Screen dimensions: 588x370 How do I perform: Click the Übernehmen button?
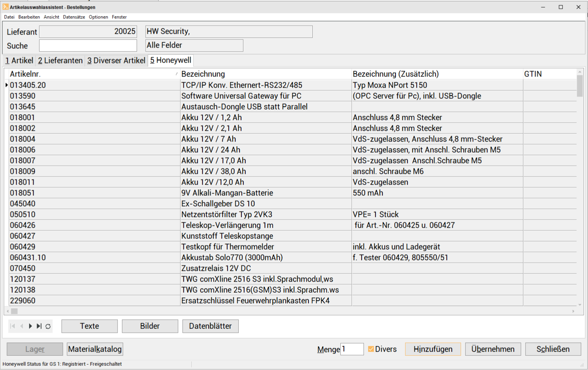coord(493,349)
